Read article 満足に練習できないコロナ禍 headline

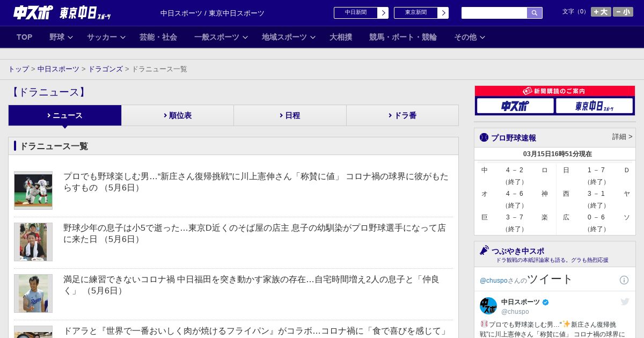pos(251,285)
